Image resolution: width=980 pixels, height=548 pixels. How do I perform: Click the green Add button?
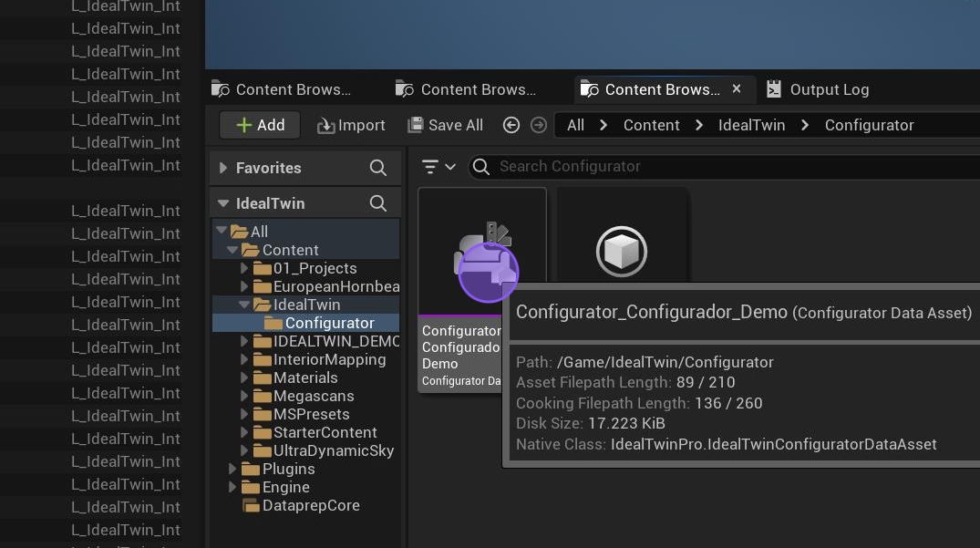(260, 125)
